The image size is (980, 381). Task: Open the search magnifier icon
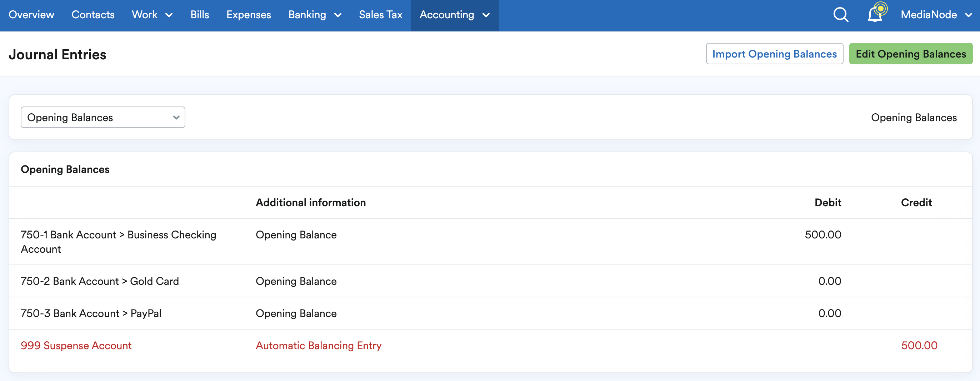pos(841,15)
